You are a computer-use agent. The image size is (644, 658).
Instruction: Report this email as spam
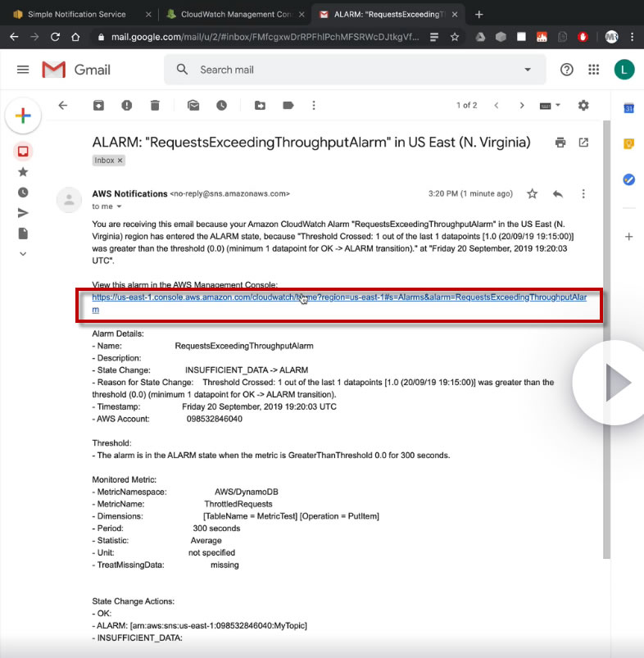[127, 106]
